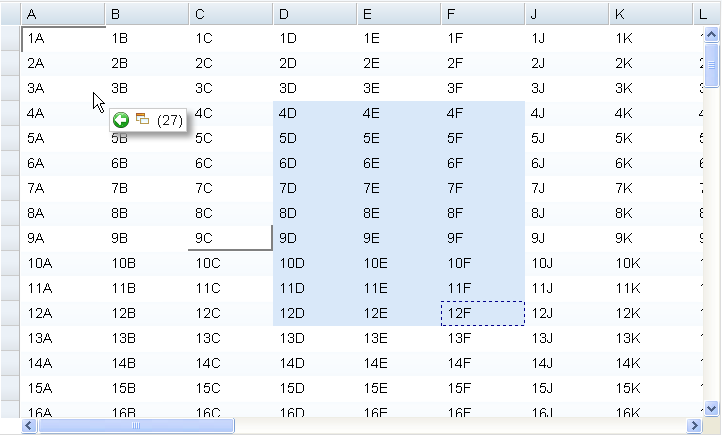Select column header A

(62, 14)
